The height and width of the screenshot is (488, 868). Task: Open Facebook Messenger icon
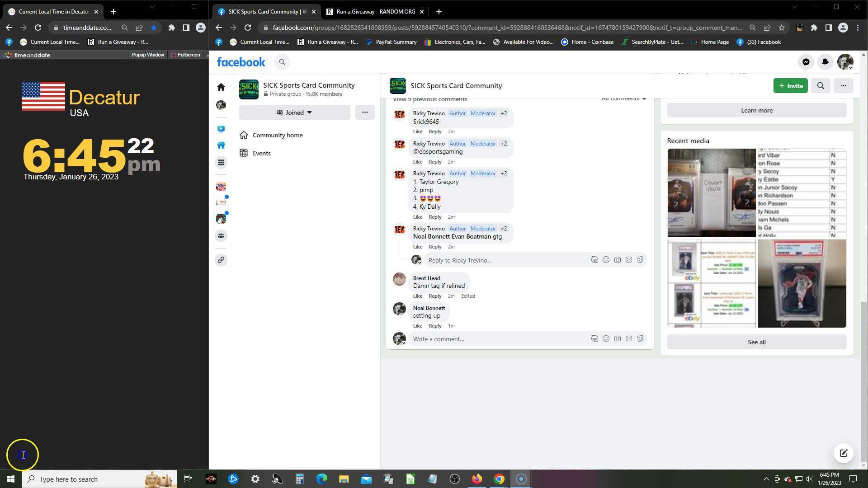click(806, 62)
